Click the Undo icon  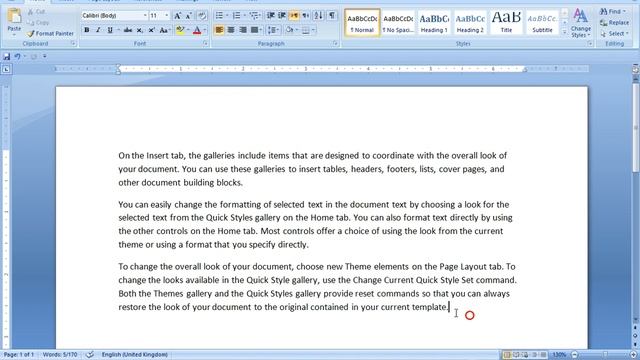click(x=18, y=56)
